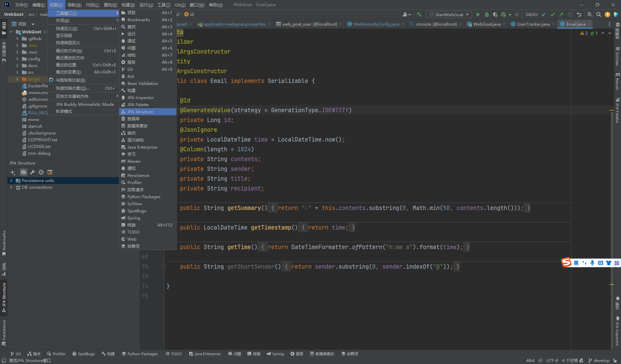Click the UTF-8 encoding status entry
The height and width of the screenshot is (364, 621).
click(552, 360)
